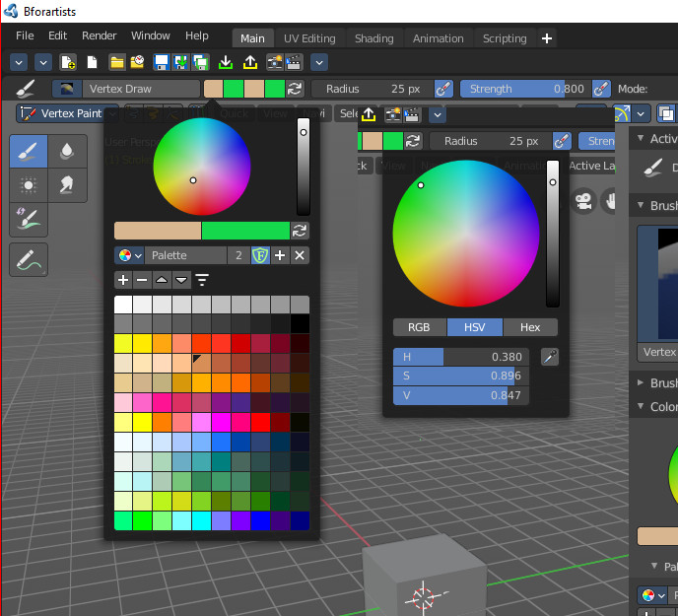
Task: Collapse the Color panel in sidebar
Action: pyautogui.click(x=641, y=406)
